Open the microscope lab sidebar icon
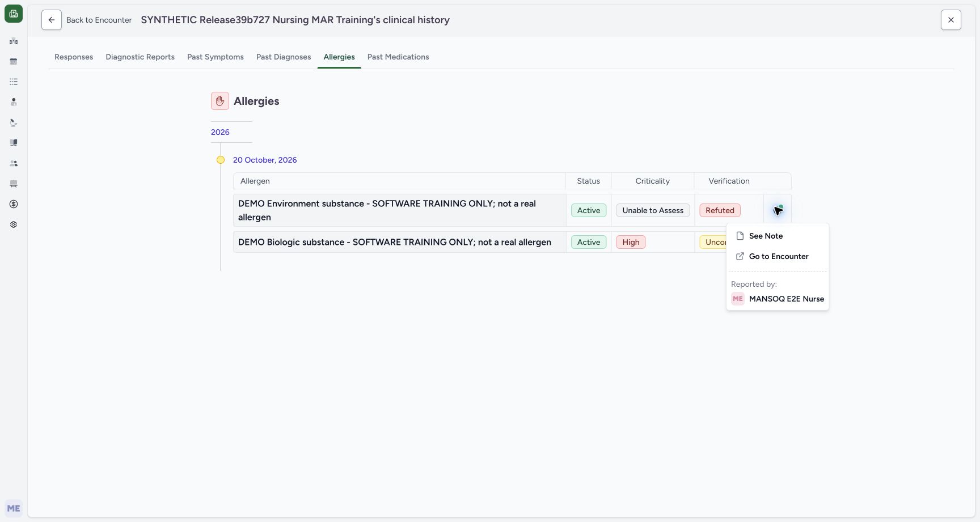This screenshot has height=522, width=980. 14,122
